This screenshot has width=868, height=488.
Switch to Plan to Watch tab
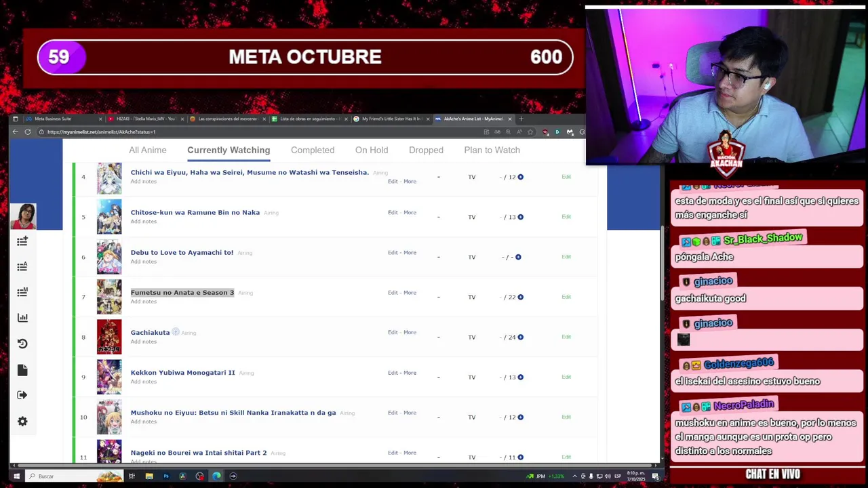(x=492, y=150)
